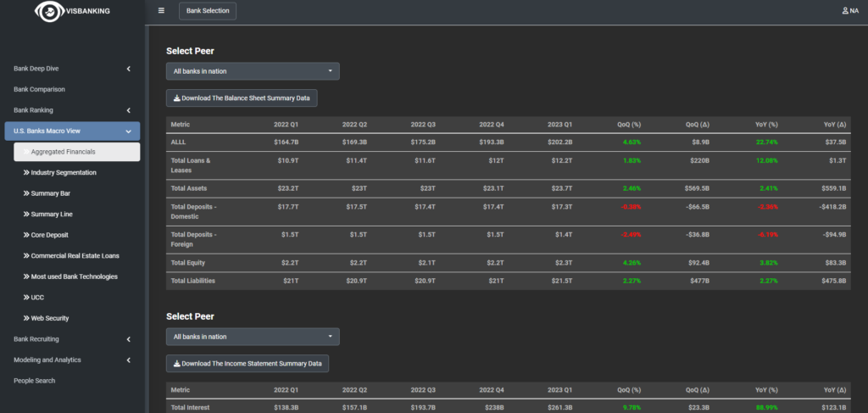This screenshot has width=868, height=413.
Task: Open the balance sheet peer dropdown
Action: coord(253,71)
